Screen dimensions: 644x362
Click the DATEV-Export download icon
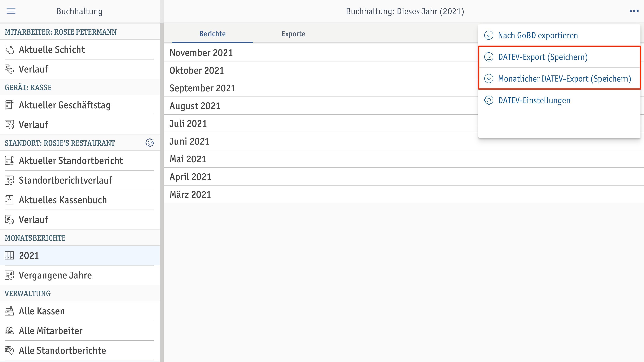pos(488,57)
